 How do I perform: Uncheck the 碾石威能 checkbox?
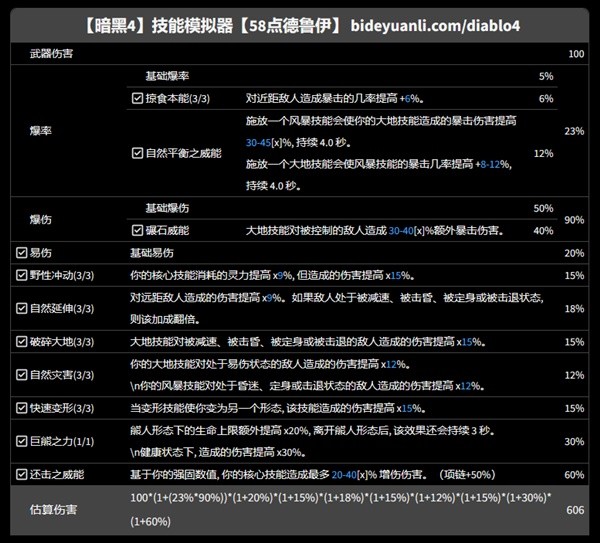click(137, 230)
